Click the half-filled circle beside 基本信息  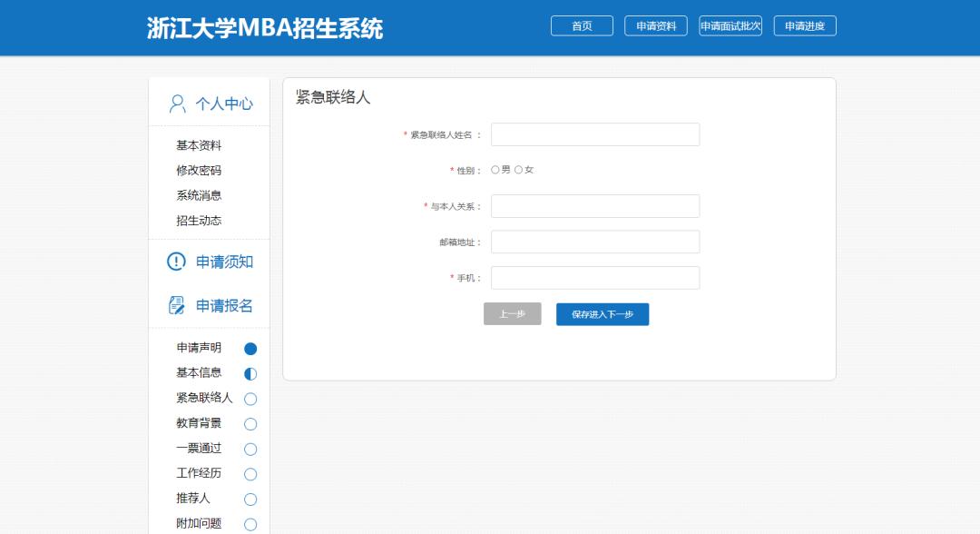tap(250, 372)
